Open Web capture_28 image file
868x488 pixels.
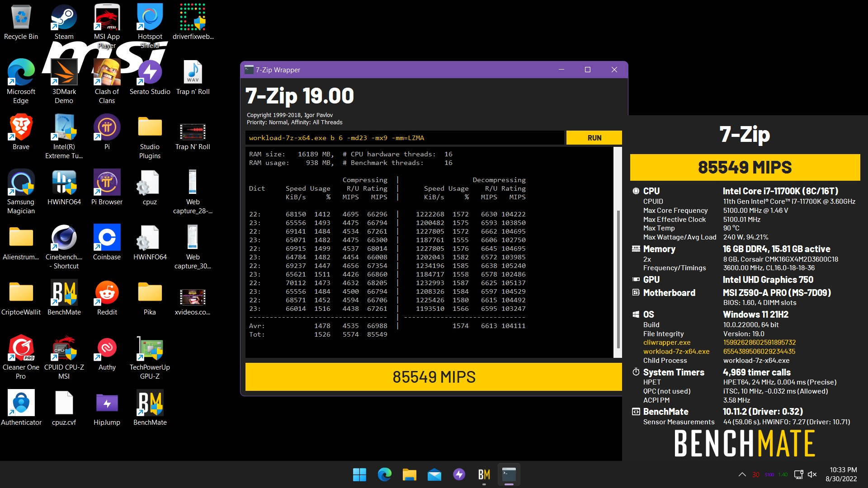[x=193, y=192]
